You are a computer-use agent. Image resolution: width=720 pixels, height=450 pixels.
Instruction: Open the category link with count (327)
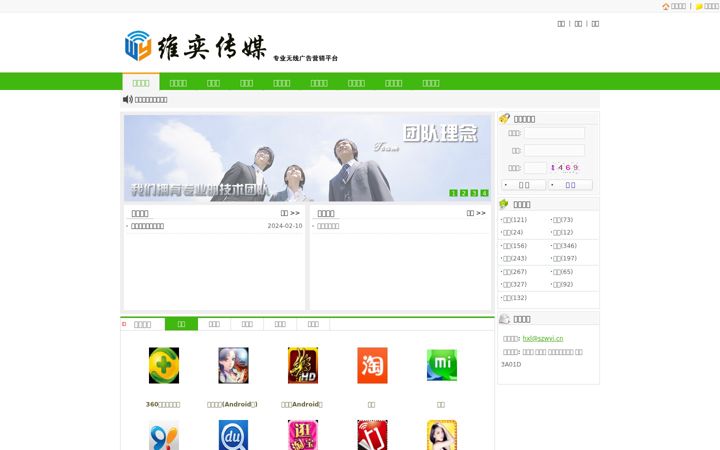[515, 284]
